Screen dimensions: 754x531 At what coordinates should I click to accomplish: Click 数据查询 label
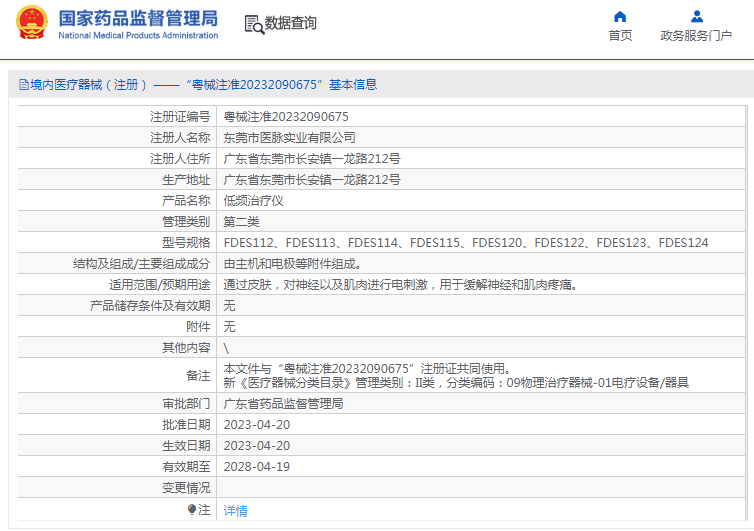click(290, 23)
